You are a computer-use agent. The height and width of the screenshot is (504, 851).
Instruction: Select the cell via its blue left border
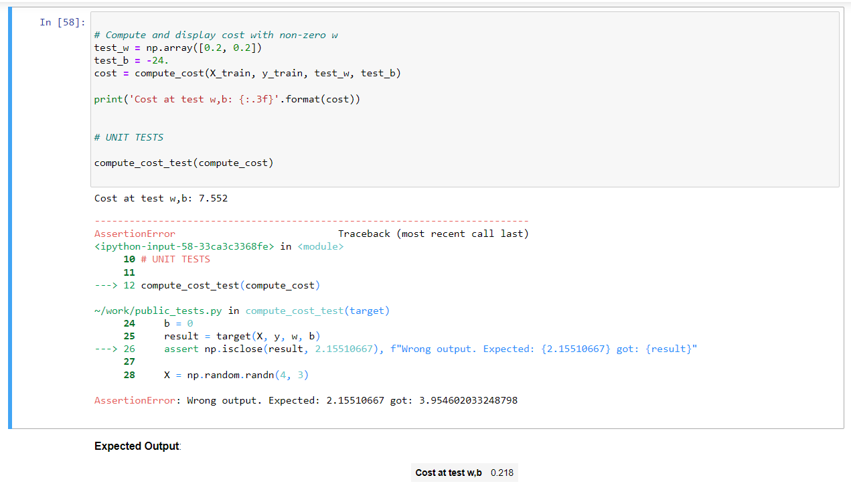(x=10, y=218)
